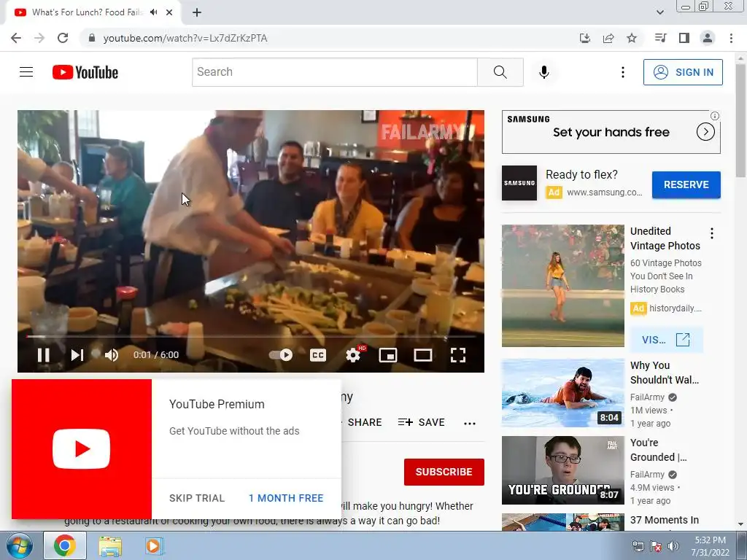
Task: Click Why You Shouldn't Wal... title
Action: (x=664, y=373)
